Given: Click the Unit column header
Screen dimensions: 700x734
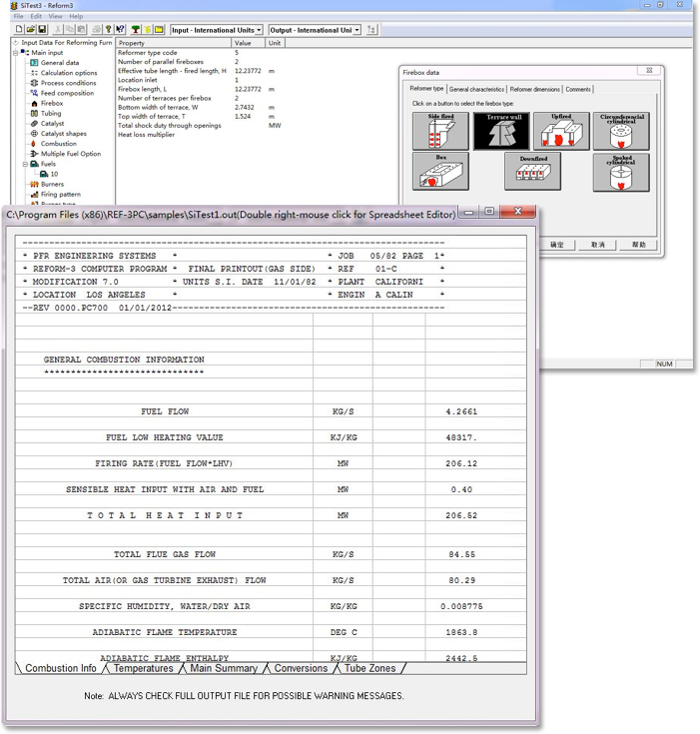Looking at the screenshot, I should (275, 43).
